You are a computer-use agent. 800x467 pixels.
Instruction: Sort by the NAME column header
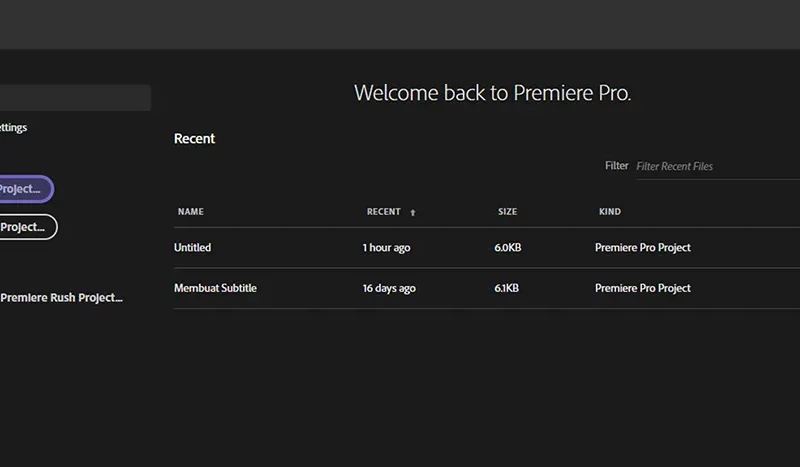point(191,212)
